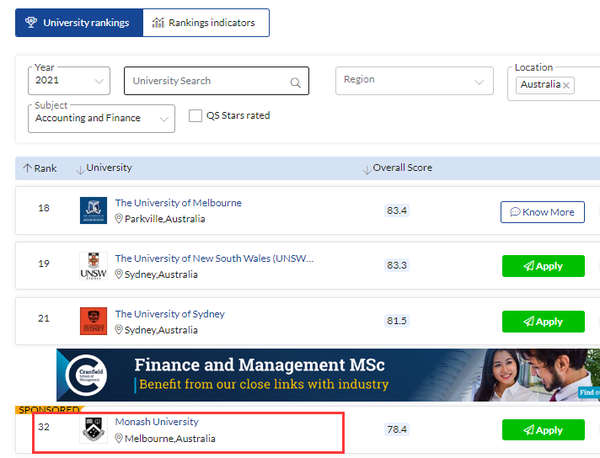Click the University of Melbourne logo

click(x=93, y=210)
